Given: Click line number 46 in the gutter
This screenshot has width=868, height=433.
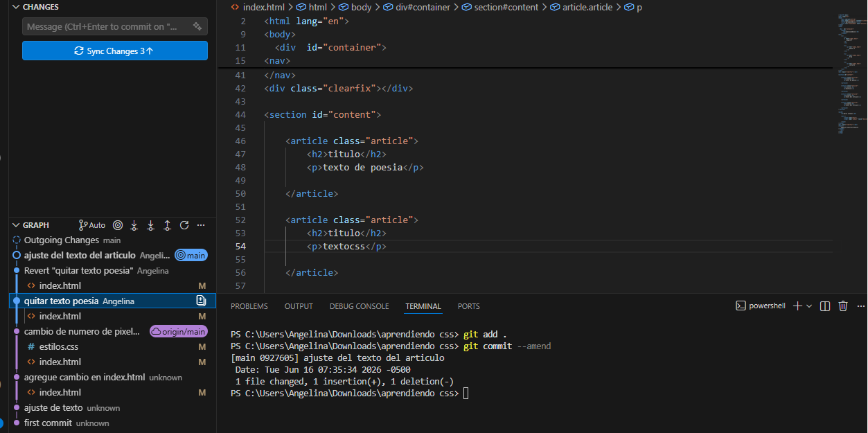Looking at the screenshot, I should [x=240, y=141].
